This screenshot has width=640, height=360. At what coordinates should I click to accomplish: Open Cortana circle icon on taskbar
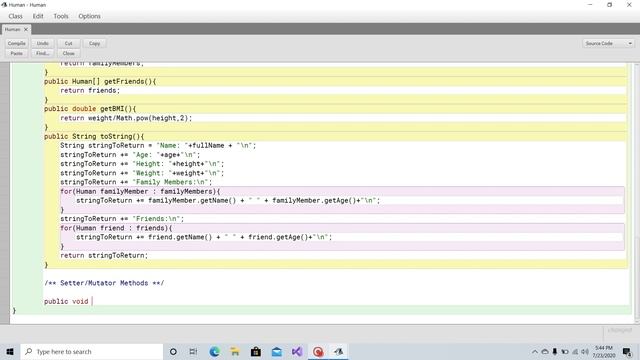(173, 351)
